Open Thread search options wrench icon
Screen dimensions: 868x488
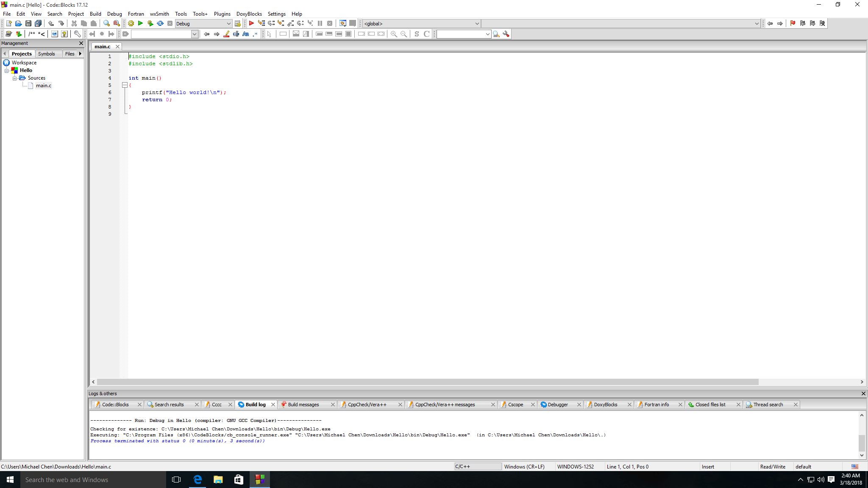[506, 34]
